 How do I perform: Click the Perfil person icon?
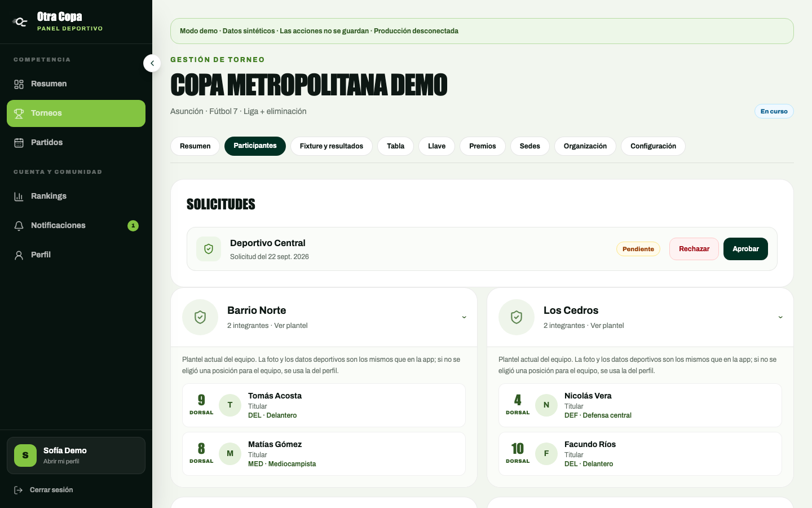pyautogui.click(x=19, y=255)
